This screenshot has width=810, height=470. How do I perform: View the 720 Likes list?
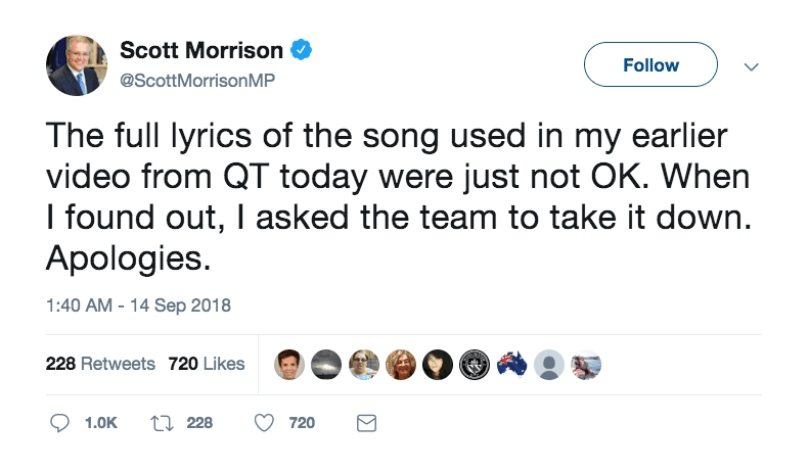click(206, 364)
